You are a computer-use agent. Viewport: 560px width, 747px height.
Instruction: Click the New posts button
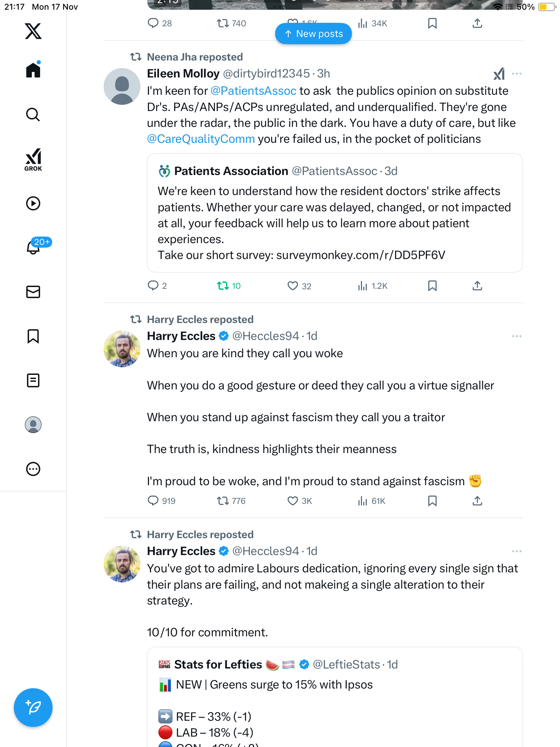314,34
